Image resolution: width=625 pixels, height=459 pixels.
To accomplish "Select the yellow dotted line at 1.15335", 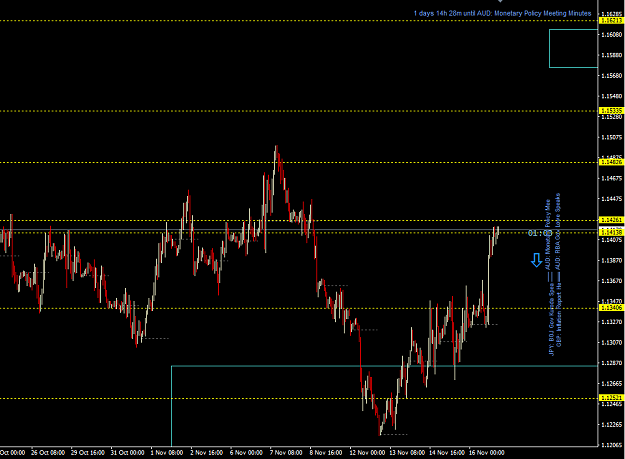I will (x=299, y=111).
